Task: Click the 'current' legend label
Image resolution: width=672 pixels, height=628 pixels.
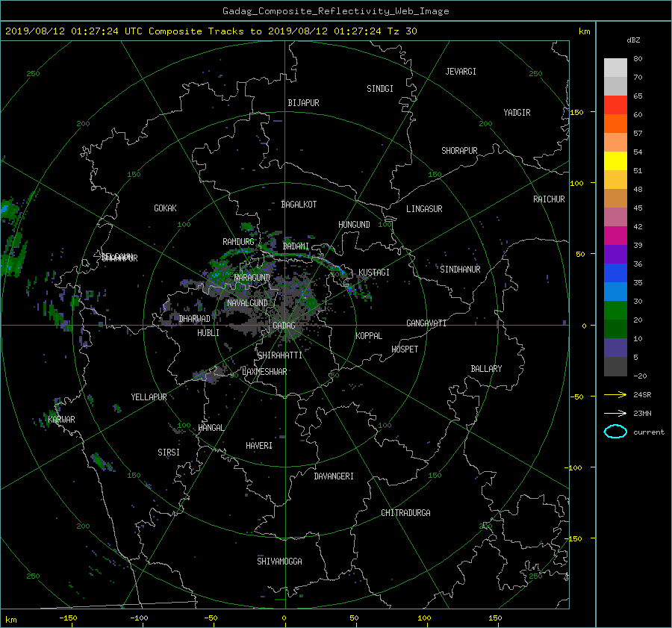Action: click(x=648, y=432)
